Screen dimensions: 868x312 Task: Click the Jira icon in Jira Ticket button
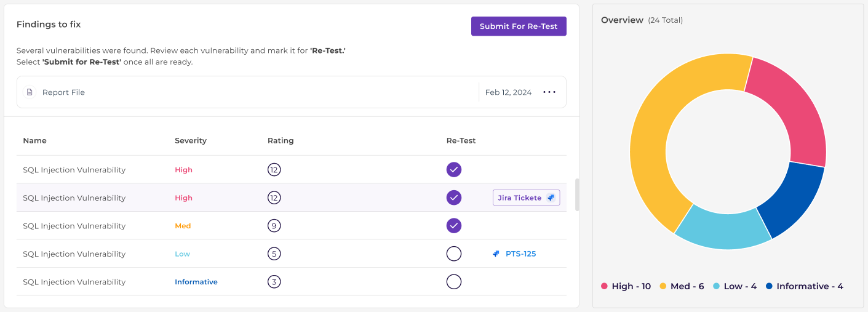[x=551, y=198]
